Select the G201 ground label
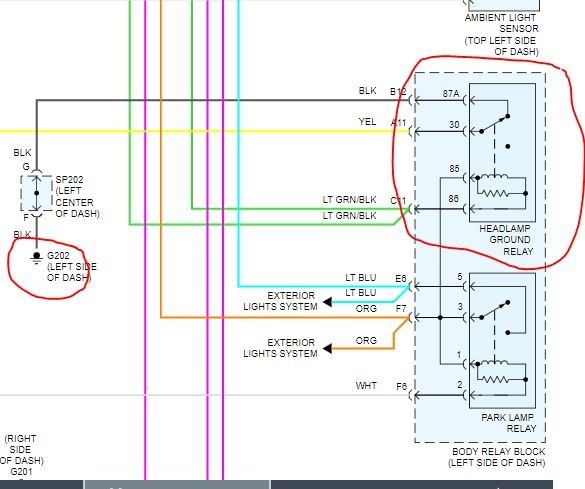585x489 pixels. click(21, 472)
